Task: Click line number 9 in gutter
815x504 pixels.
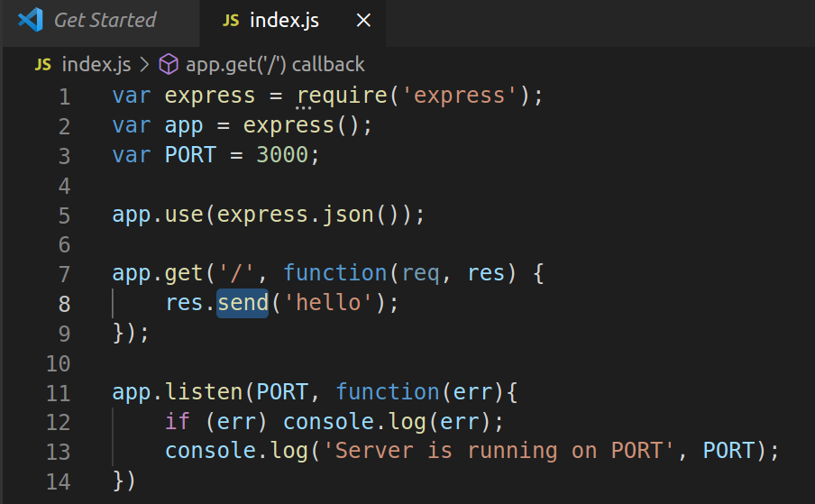Action: tap(64, 334)
